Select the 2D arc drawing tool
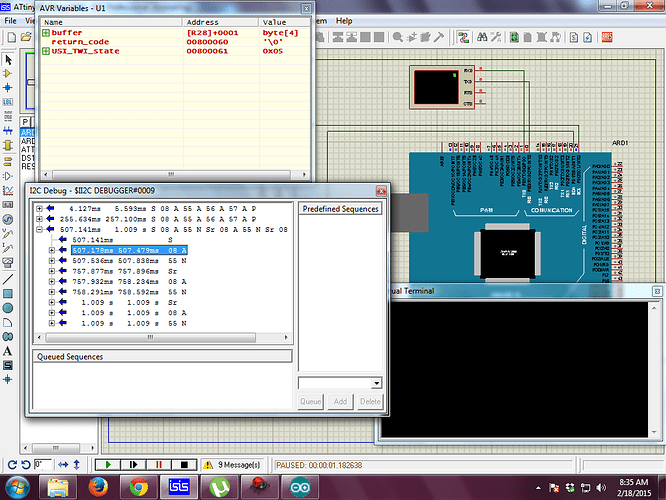This screenshot has height=500, width=666. point(8,322)
